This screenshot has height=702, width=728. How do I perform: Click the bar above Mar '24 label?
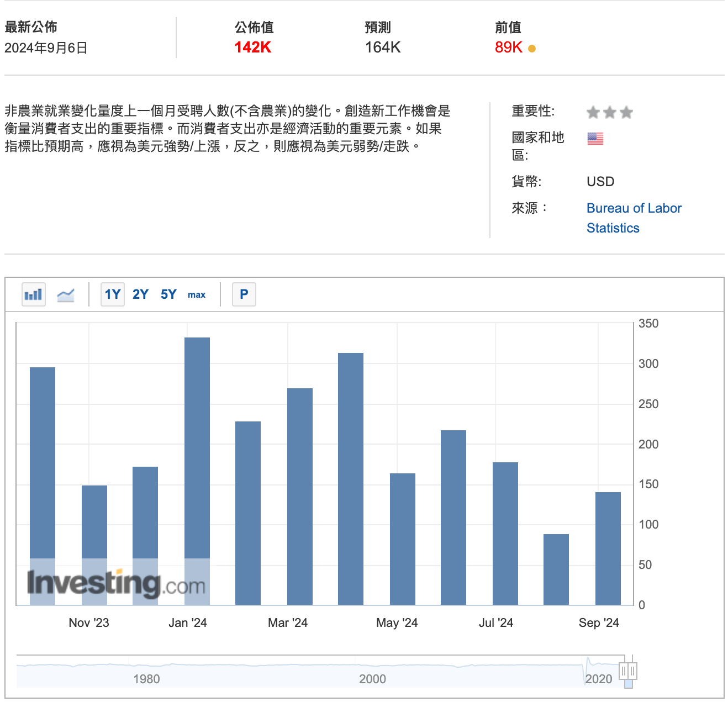[300, 497]
